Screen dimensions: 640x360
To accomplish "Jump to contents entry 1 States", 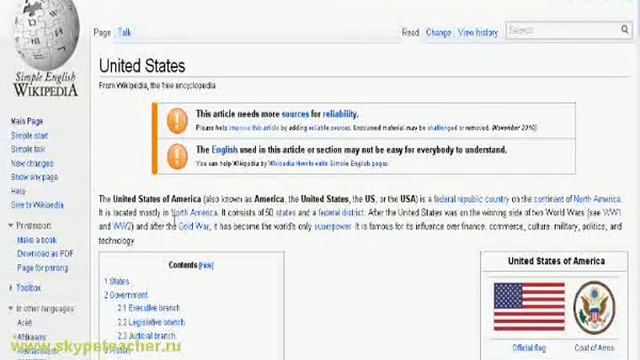I will tap(116, 282).
